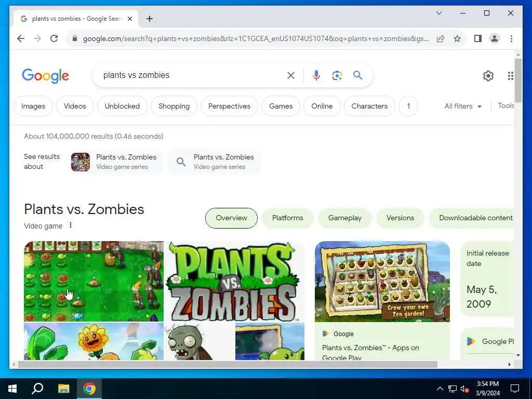Select the '1' filter chip
The height and width of the screenshot is (399, 532).
(408, 106)
